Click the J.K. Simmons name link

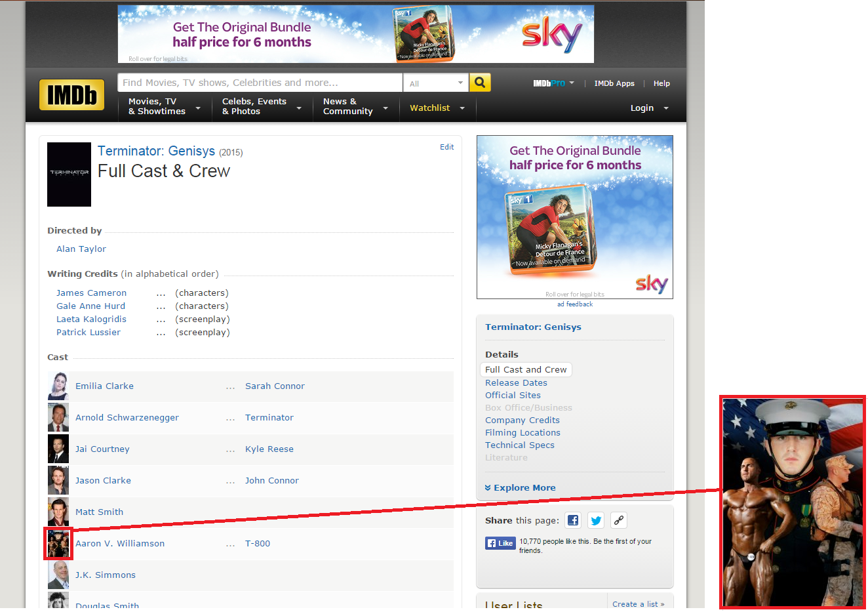click(x=106, y=575)
